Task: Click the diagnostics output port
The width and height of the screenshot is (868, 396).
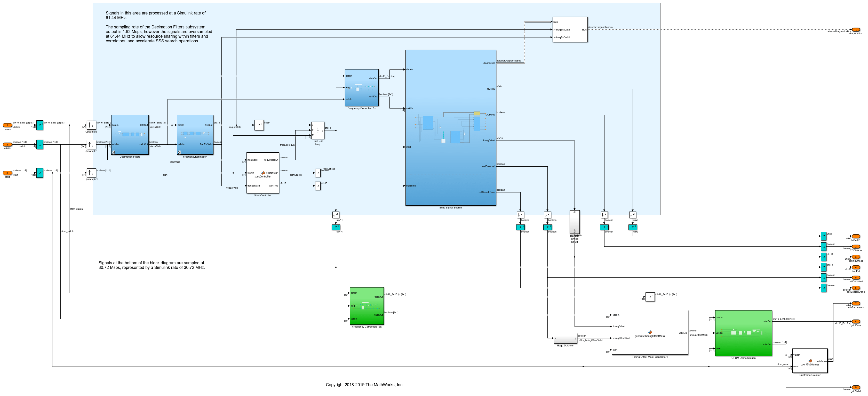Action: pos(856,30)
